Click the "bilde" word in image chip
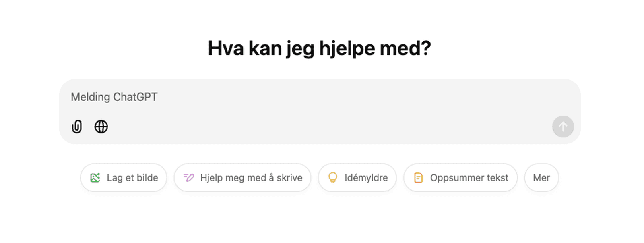 [147, 178]
